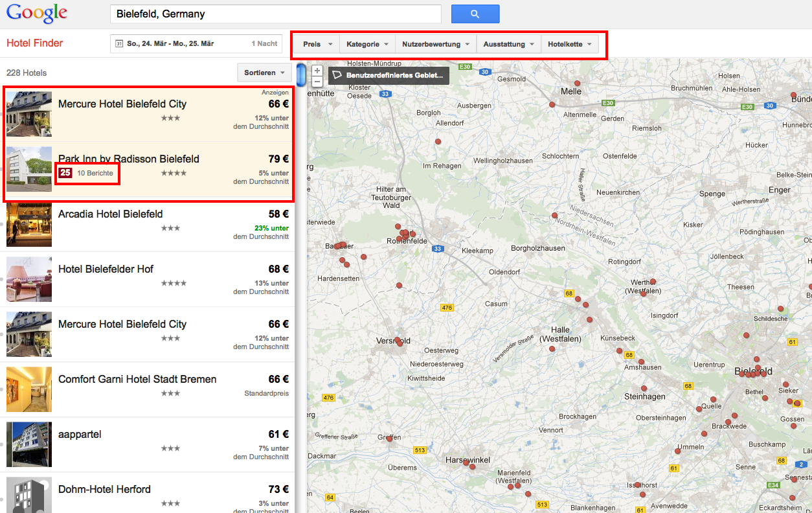Select the map marker at Bünde
Viewport: 812px width, 513px height.
[x=794, y=96]
